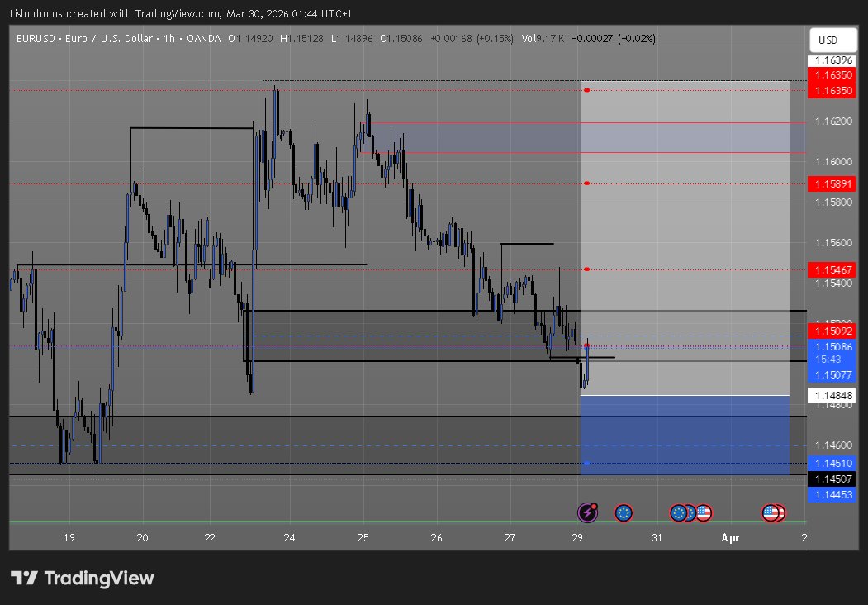The image size is (868, 605).
Task: Click date 20 on the time axis
Action: pyautogui.click(x=142, y=537)
